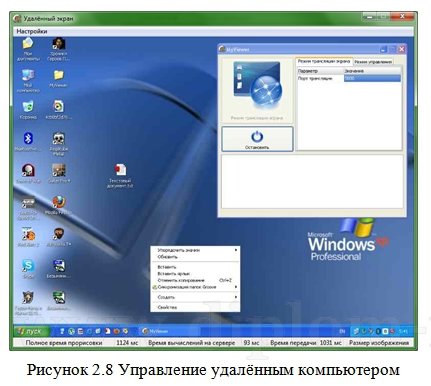431x386 pixels.
Task: Click the Удалённый экран title bar icon
Action: click(17, 19)
